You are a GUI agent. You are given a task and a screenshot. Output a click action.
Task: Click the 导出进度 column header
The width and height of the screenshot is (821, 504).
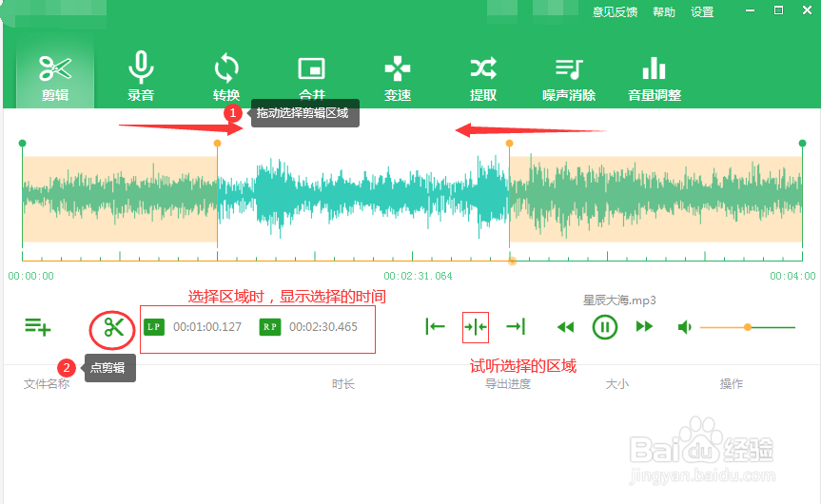pos(508,384)
